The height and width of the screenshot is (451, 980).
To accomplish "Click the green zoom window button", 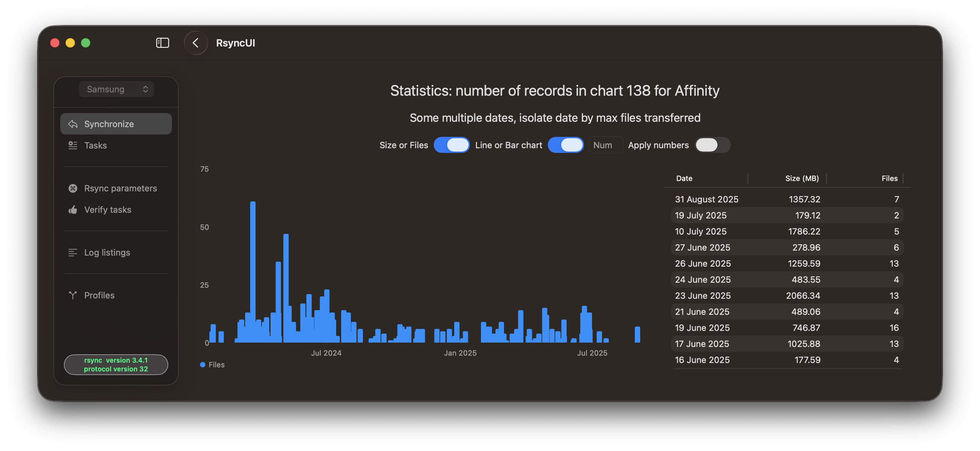I will tap(86, 42).
